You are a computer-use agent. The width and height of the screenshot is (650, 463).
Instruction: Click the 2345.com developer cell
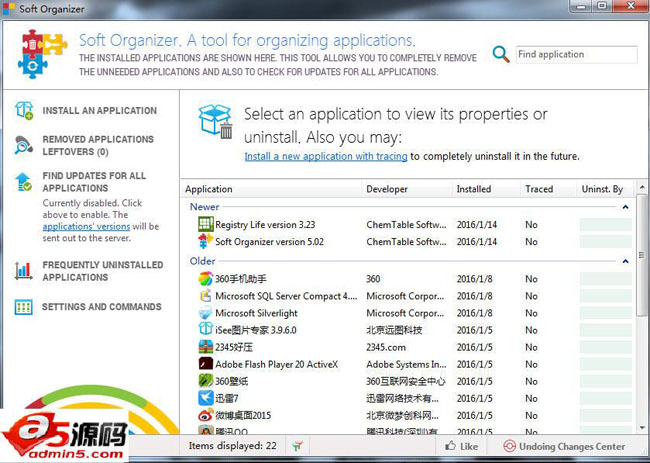pyautogui.click(x=386, y=347)
